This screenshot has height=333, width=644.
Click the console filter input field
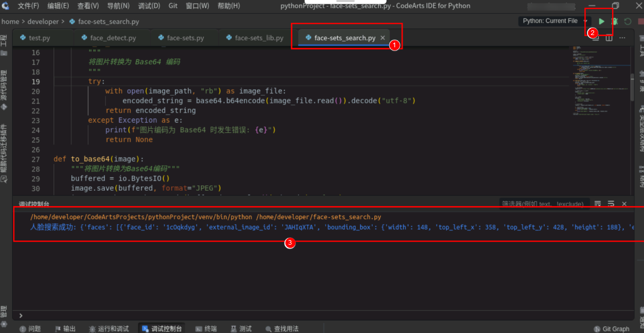(542, 204)
